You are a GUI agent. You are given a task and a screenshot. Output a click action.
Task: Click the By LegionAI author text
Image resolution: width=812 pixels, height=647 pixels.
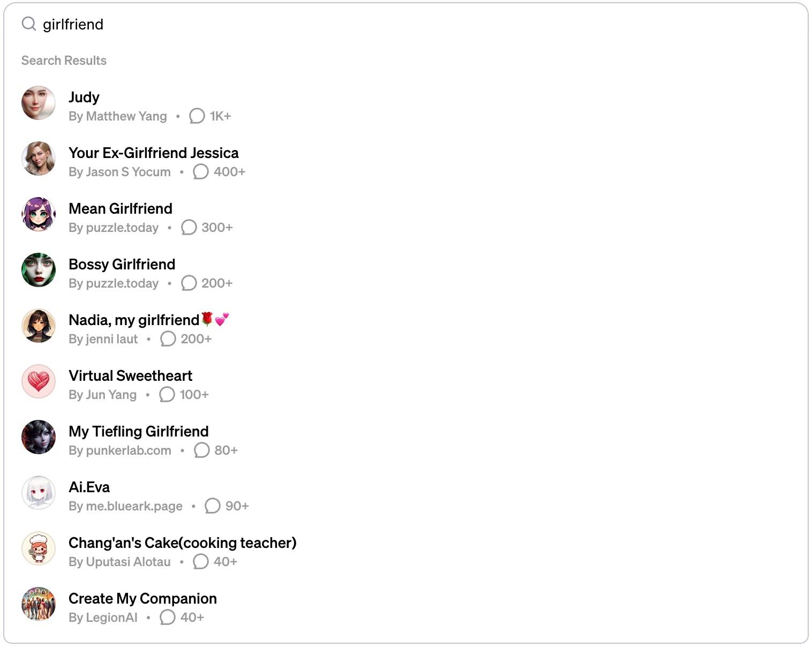click(x=103, y=618)
